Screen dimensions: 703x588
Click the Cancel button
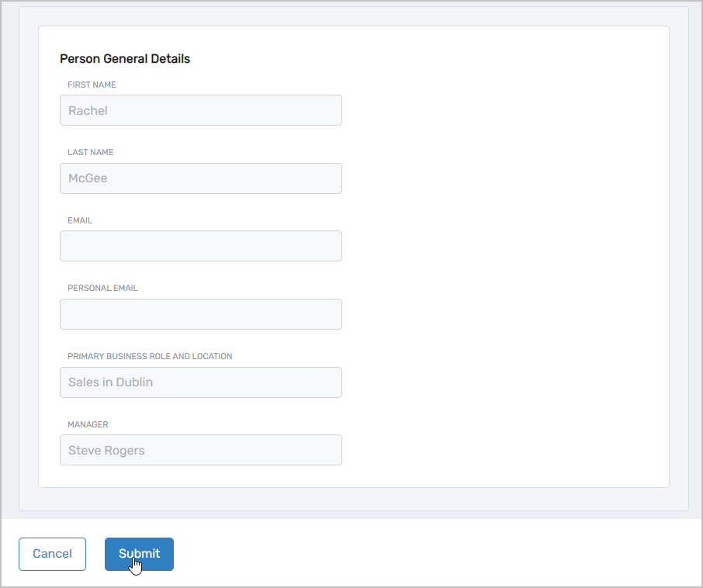(52, 554)
